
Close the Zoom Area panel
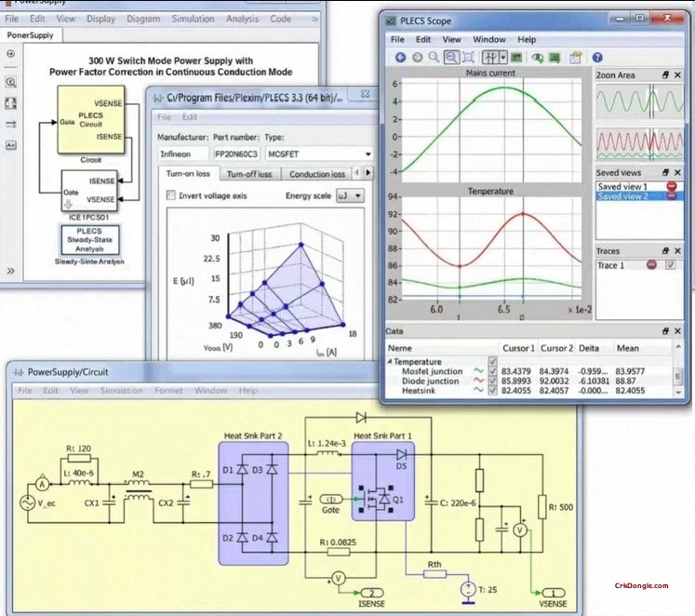coord(677,74)
